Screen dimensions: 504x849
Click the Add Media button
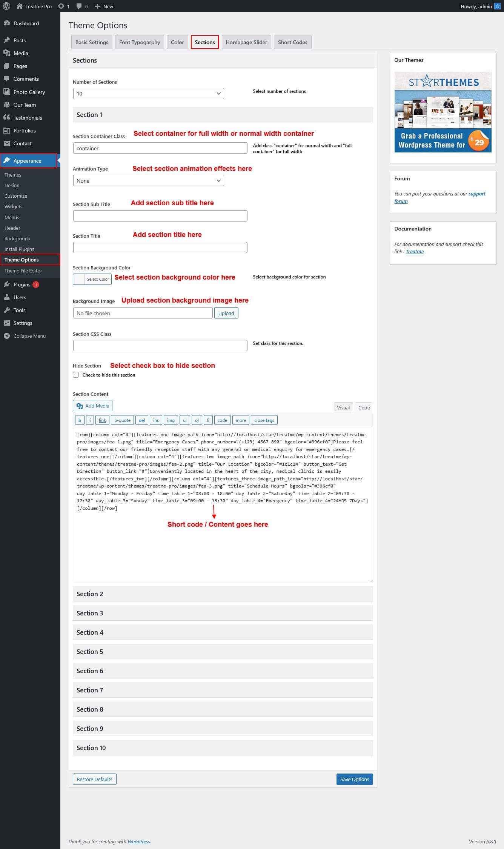[93, 406]
